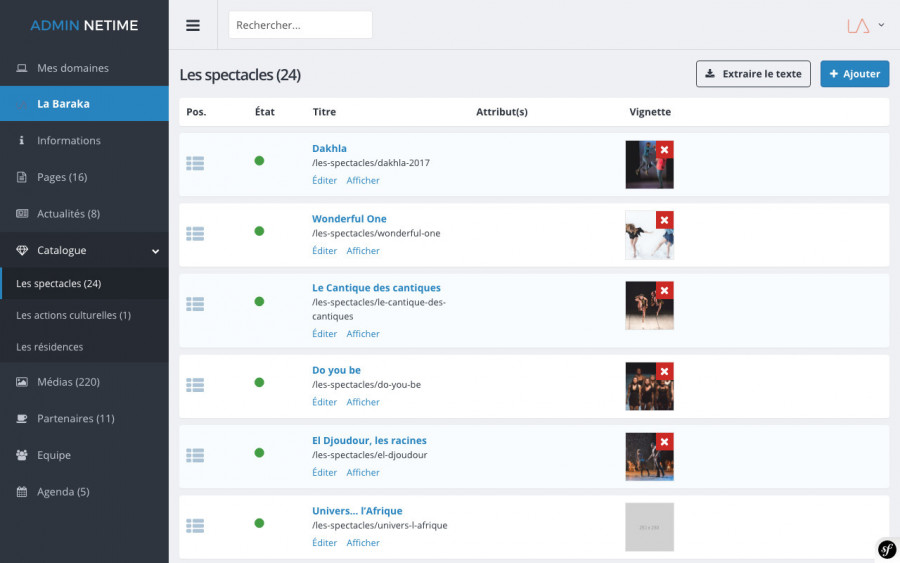
Task: Click the Symfony debug toolbar icon
Action: (887, 549)
